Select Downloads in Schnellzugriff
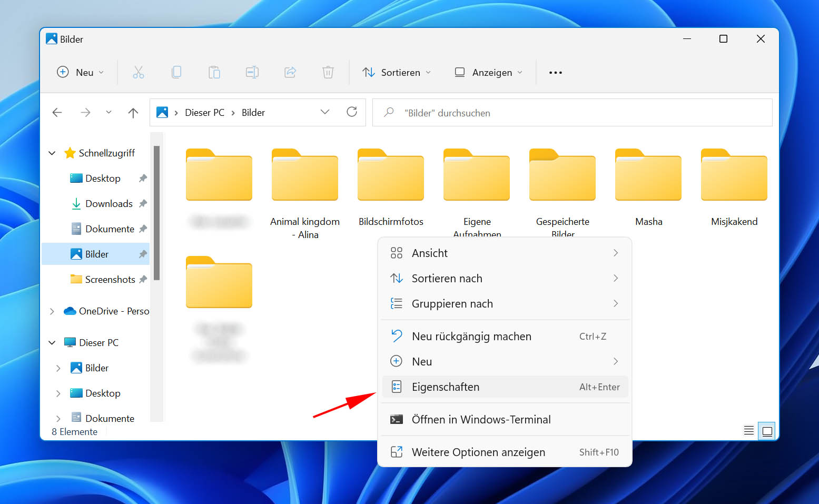 108,204
